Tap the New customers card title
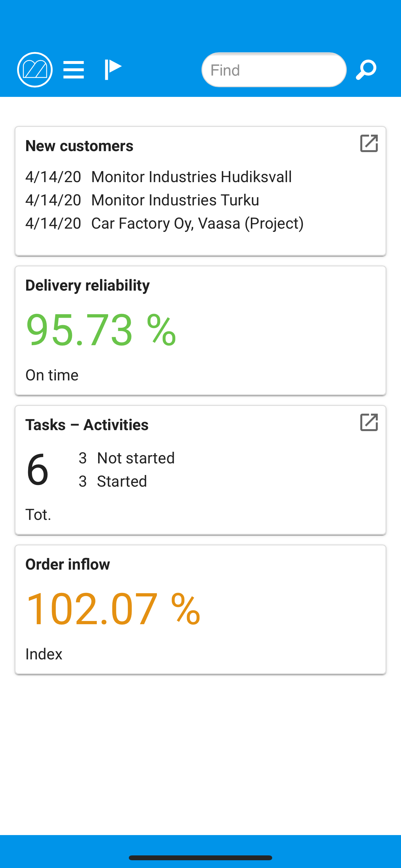The height and width of the screenshot is (868, 401). tap(79, 146)
